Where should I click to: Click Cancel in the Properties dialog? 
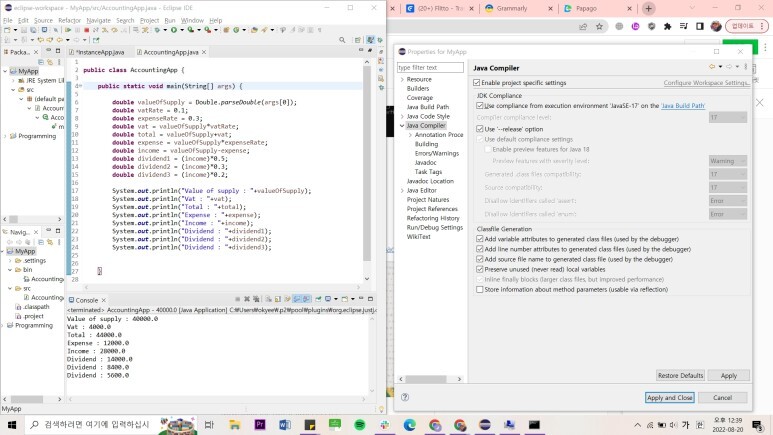(x=722, y=398)
